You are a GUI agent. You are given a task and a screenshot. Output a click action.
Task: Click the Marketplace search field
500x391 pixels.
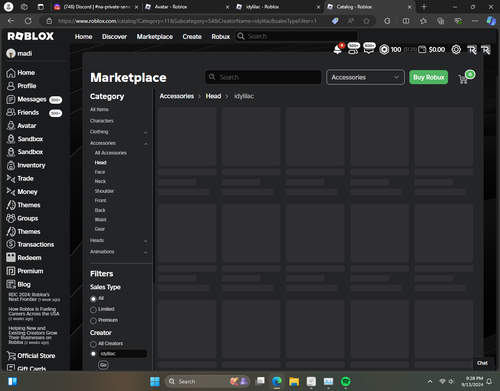(263, 77)
